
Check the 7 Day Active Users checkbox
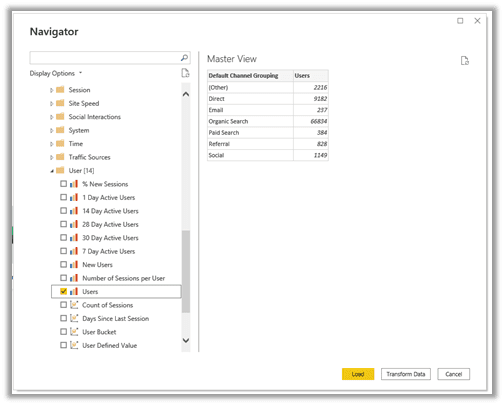tap(63, 251)
